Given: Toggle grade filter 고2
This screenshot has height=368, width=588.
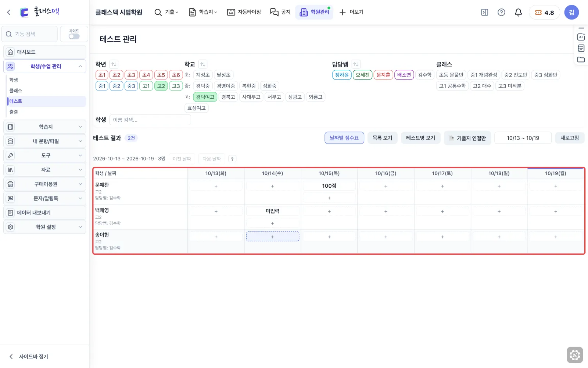Looking at the screenshot, I should [x=161, y=86].
